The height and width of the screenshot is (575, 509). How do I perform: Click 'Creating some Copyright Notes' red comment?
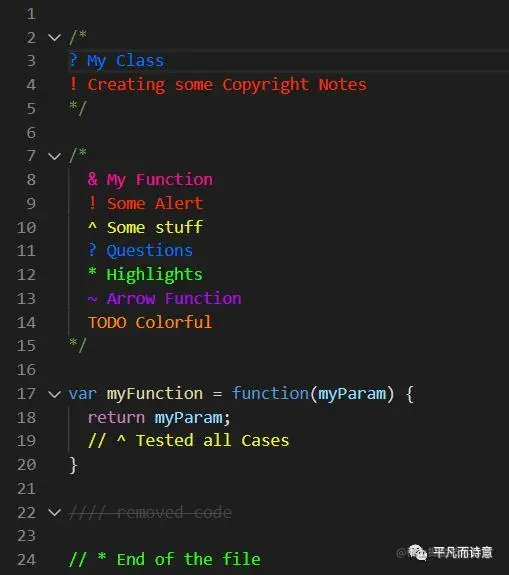227,85
